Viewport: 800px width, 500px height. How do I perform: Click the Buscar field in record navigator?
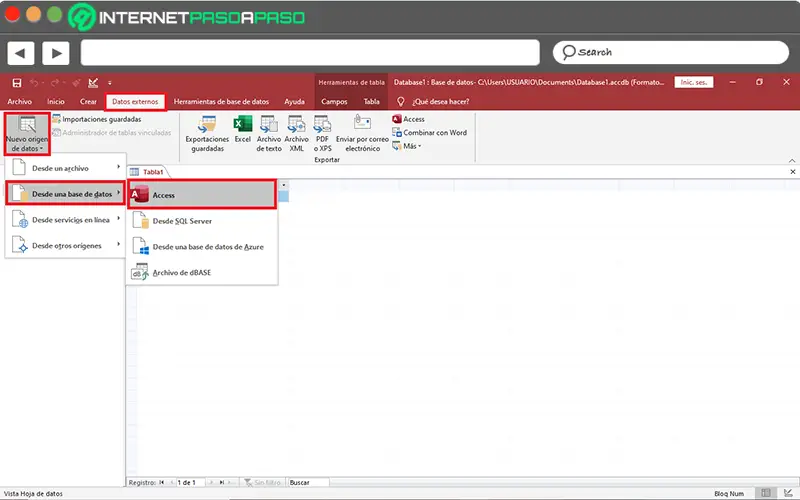click(308, 482)
